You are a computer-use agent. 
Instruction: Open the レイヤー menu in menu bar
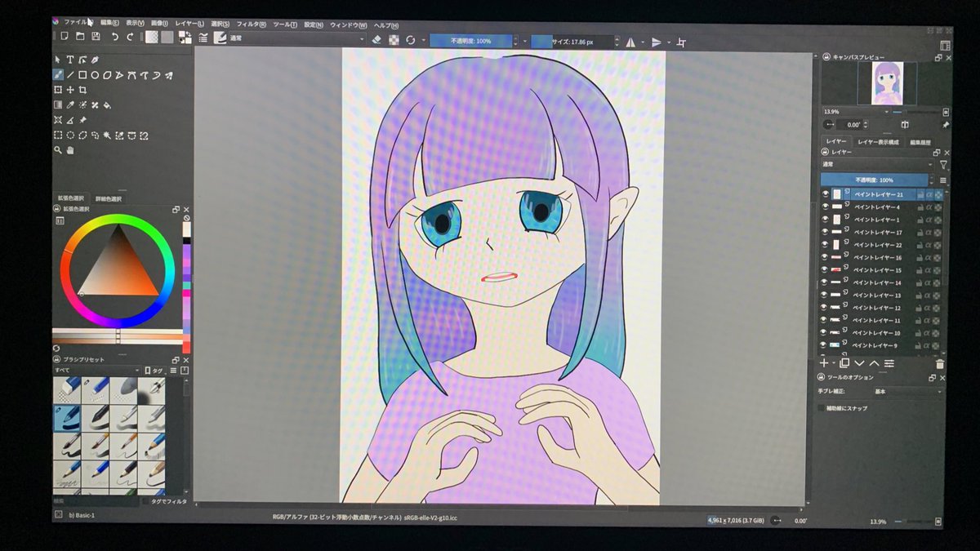pos(189,24)
